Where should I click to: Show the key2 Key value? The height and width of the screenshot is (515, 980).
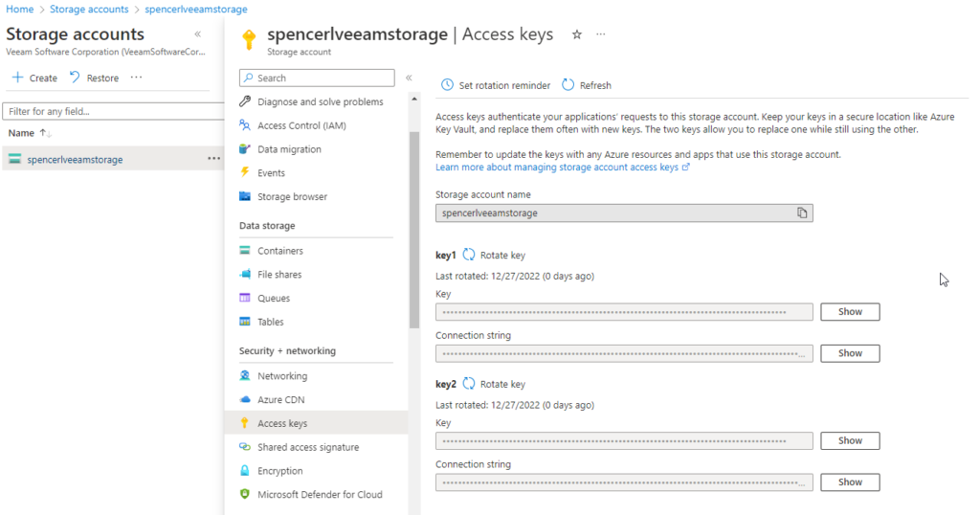[850, 440]
